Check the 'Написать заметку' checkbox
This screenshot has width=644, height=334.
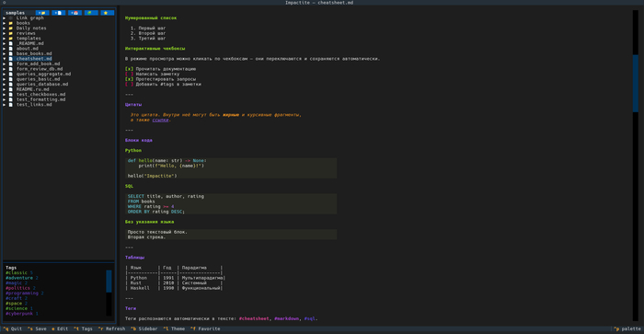coord(129,74)
